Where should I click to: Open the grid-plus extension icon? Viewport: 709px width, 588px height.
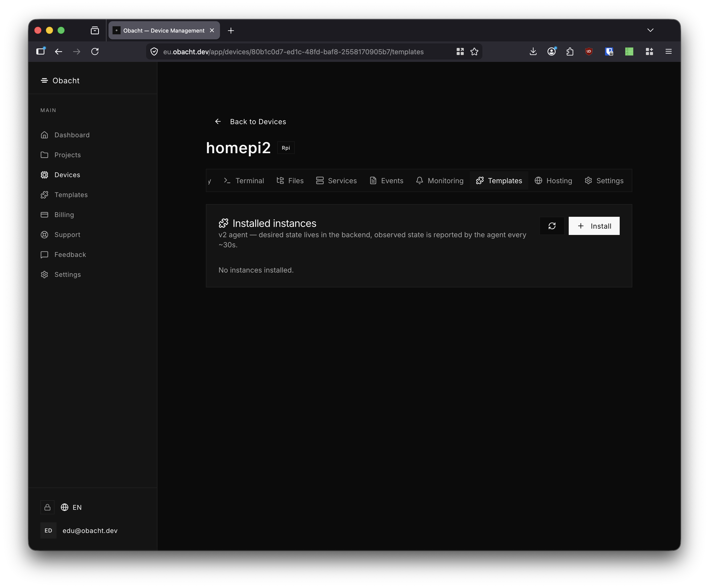pyautogui.click(x=649, y=51)
